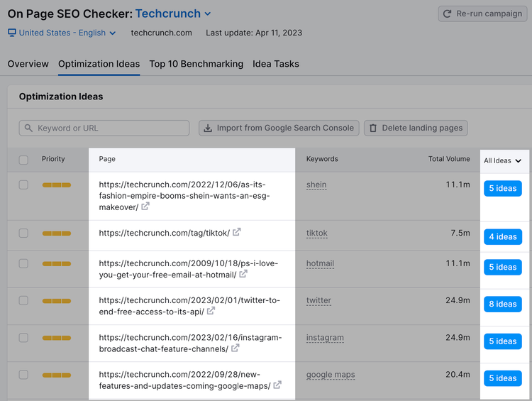
Task: Click the Last update: Apr 11, 2023 text
Action: click(x=254, y=33)
